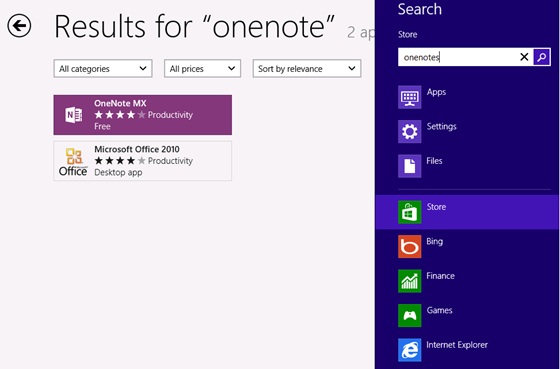560x369 pixels.
Task: Choose the Bing label in search list
Action: click(434, 241)
